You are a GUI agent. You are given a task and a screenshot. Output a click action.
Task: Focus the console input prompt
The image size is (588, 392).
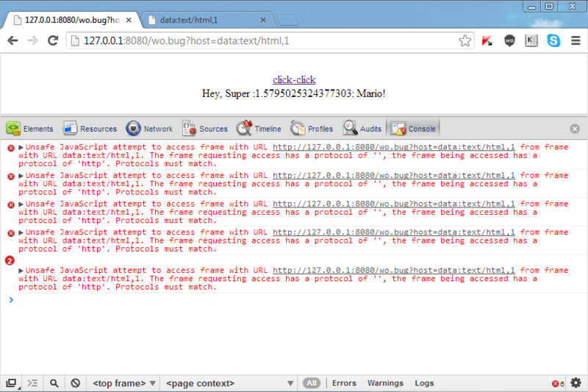300,300
